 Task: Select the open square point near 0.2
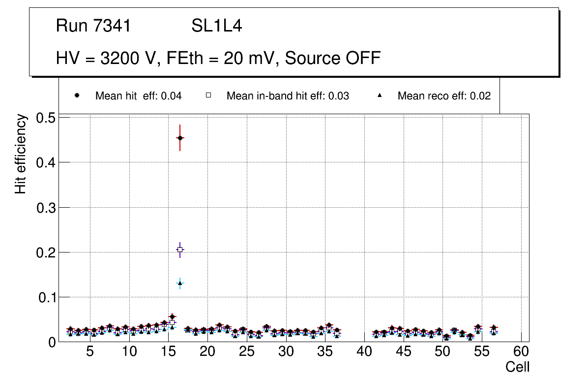pos(180,250)
